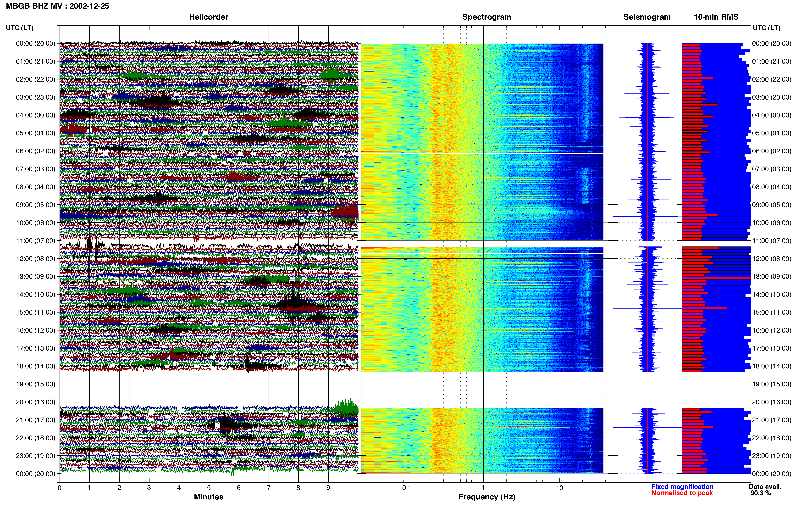Click the left axis tick 20:00 (16:00)
Screen dimensions: 812x508
pos(36,402)
